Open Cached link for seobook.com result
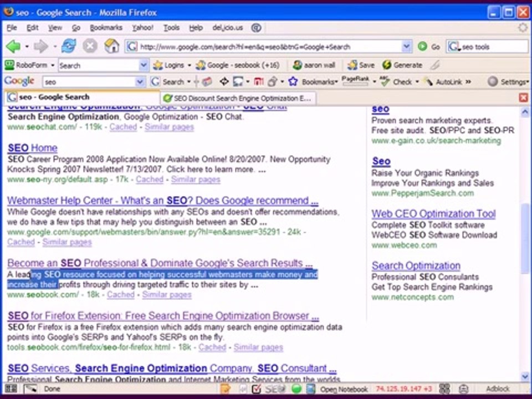Screen dimensions: 532x399 tap(121, 294)
